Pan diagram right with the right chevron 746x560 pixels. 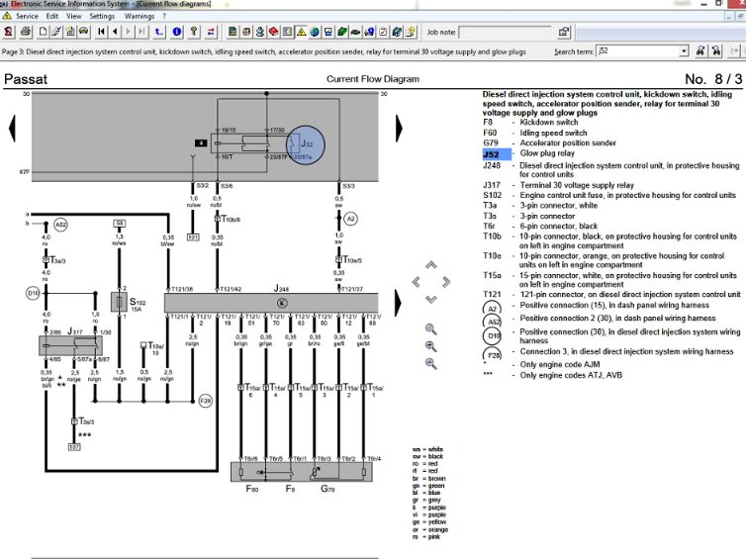446,282
